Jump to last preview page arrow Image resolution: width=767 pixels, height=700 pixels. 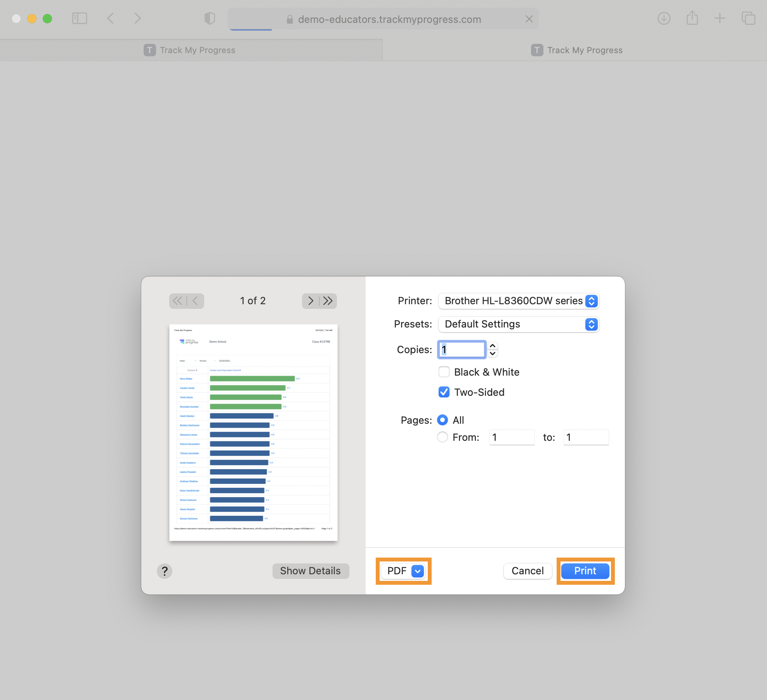click(x=328, y=301)
